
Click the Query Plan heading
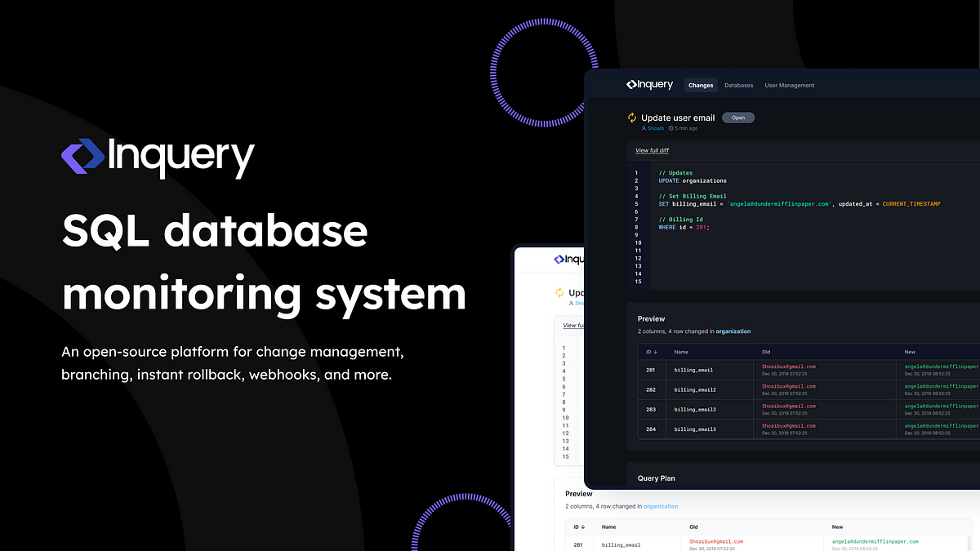pyautogui.click(x=657, y=478)
